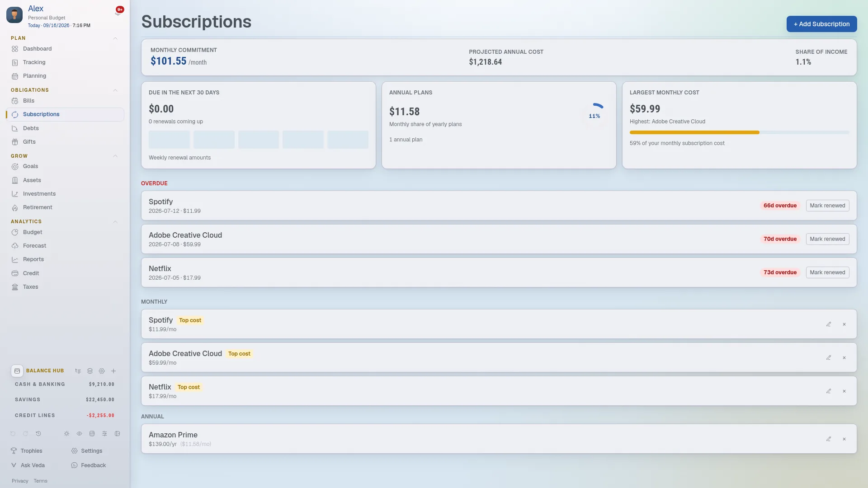
Task: Click the $101.55 monthly commitment value
Action: tap(168, 61)
